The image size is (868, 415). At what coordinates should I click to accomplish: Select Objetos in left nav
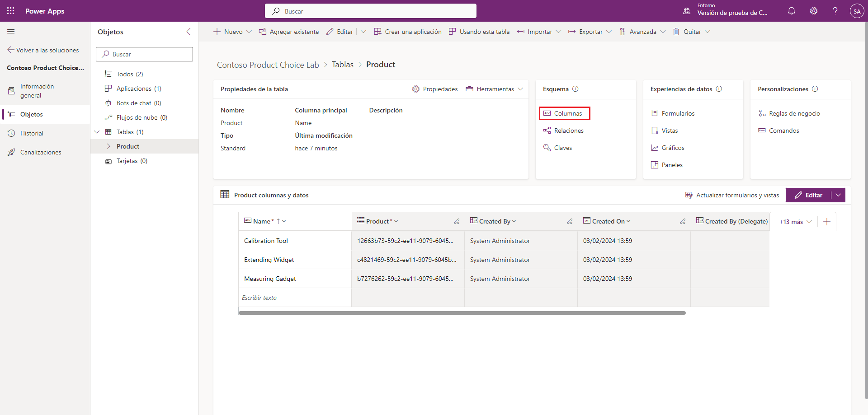45,114
